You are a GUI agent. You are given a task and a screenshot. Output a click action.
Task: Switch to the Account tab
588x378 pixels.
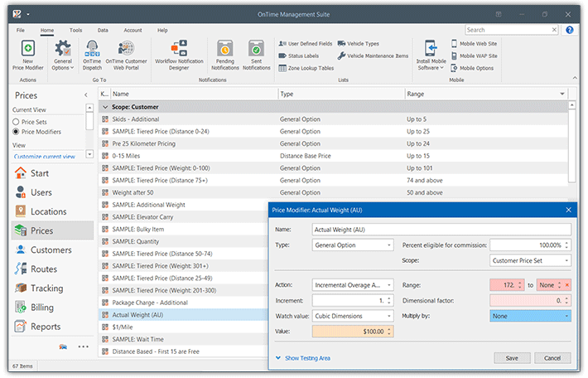(133, 31)
